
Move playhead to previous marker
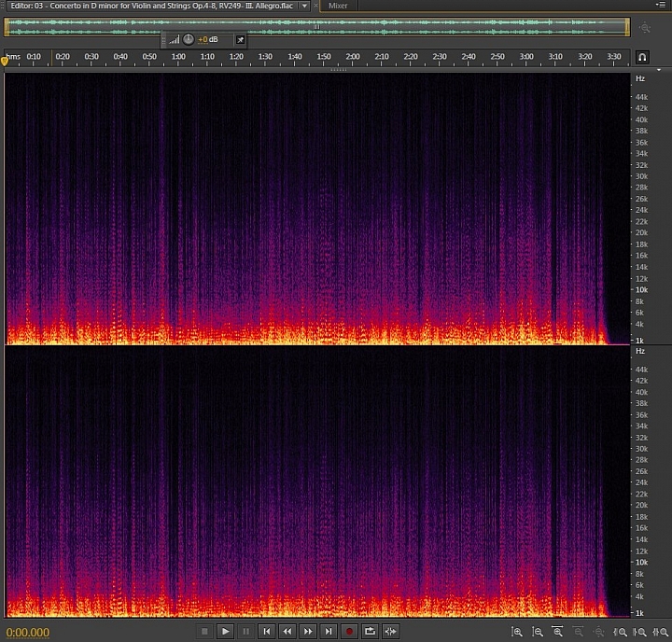(267, 632)
